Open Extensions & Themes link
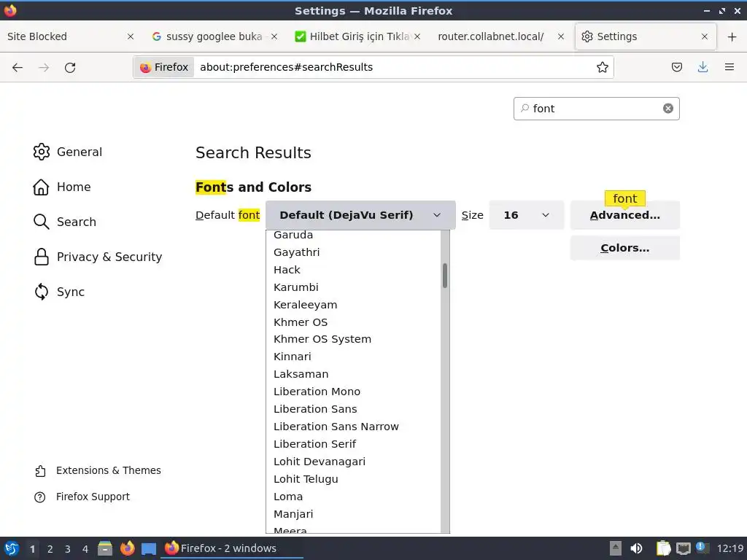 tap(98, 470)
